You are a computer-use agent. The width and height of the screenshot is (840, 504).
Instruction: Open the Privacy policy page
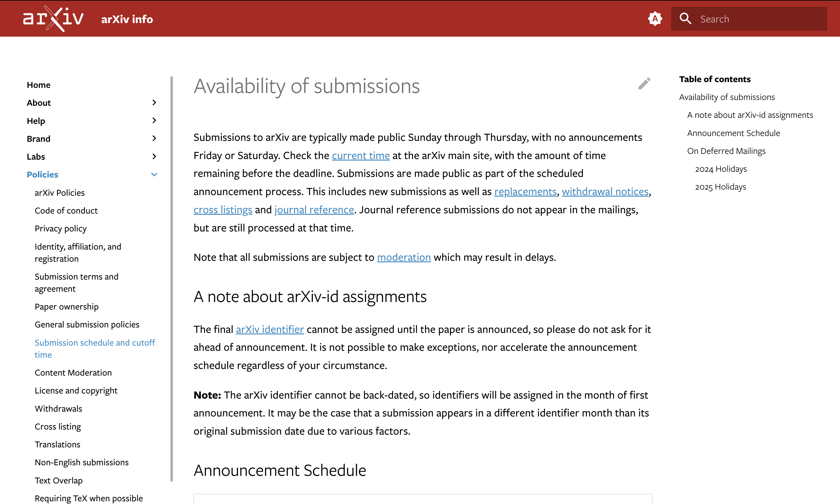[61, 229]
